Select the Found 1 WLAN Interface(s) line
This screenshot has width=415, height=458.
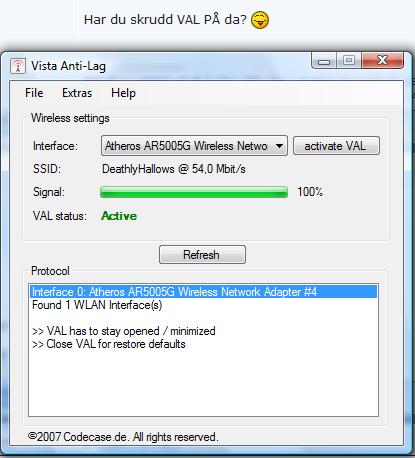pos(97,305)
